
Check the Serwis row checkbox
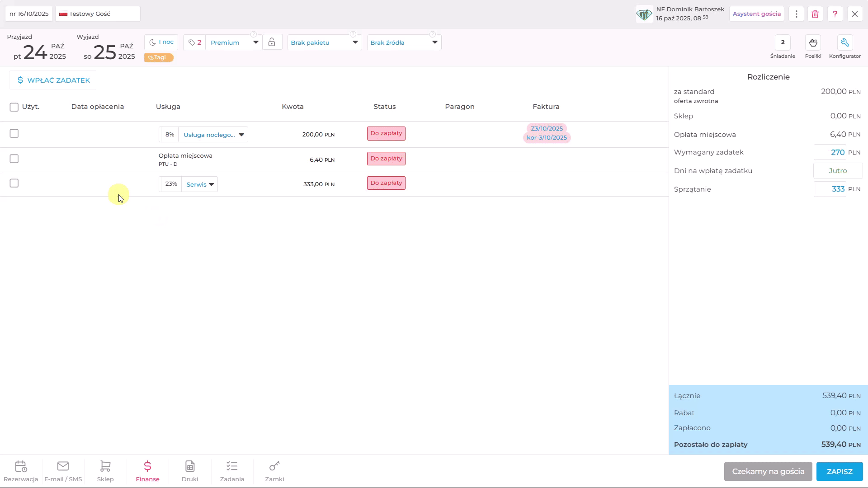(14, 183)
